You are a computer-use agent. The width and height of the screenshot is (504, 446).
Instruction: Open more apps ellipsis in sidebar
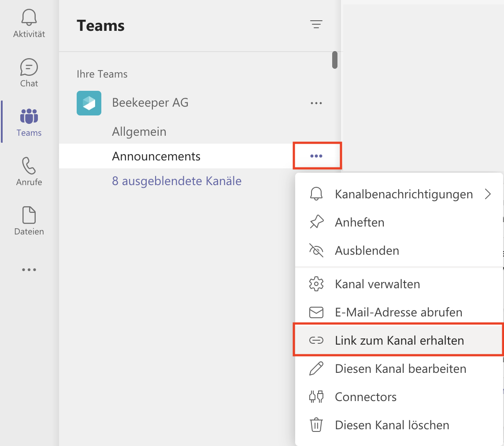pyautogui.click(x=29, y=269)
